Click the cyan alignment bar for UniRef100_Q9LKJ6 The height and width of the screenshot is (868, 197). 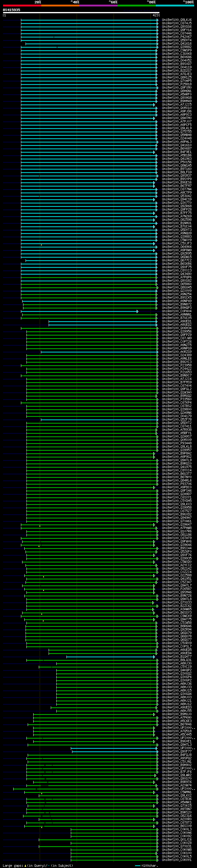(x=90, y=20)
